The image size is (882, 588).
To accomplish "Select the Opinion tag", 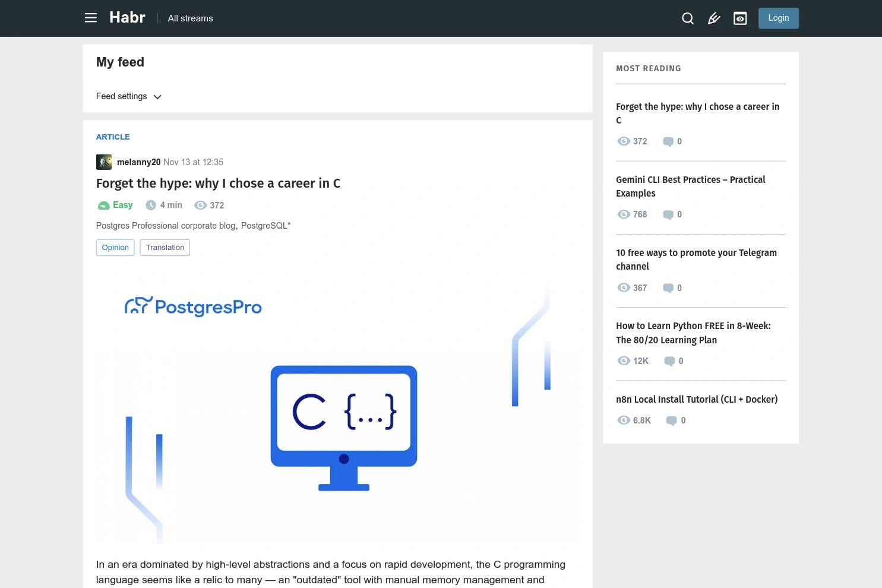I will (x=115, y=248).
